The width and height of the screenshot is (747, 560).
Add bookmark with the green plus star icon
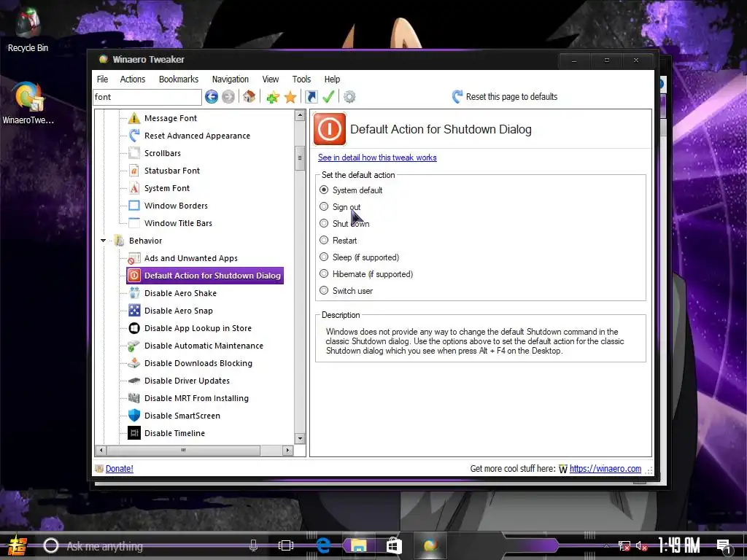(x=273, y=97)
